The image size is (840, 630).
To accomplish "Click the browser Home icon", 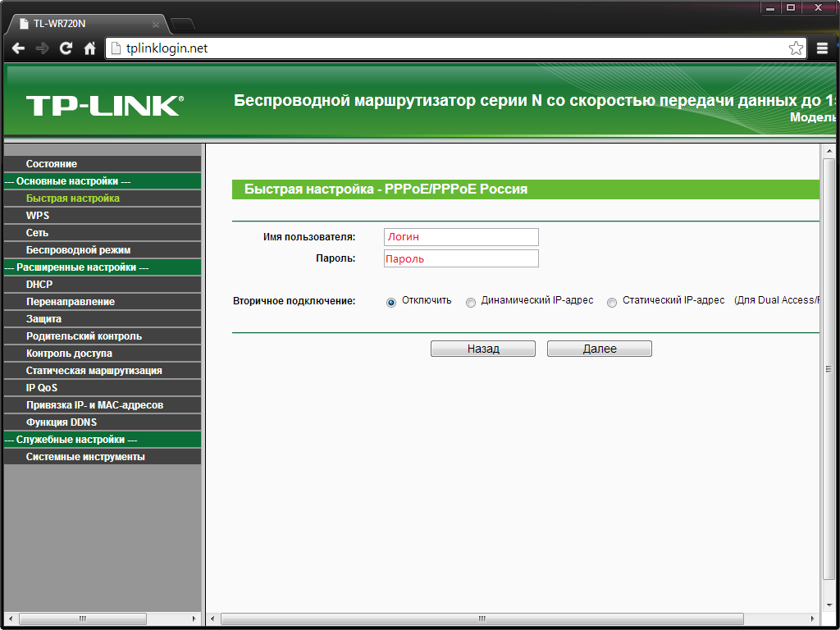I will pyautogui.click(x=89, y=48).
